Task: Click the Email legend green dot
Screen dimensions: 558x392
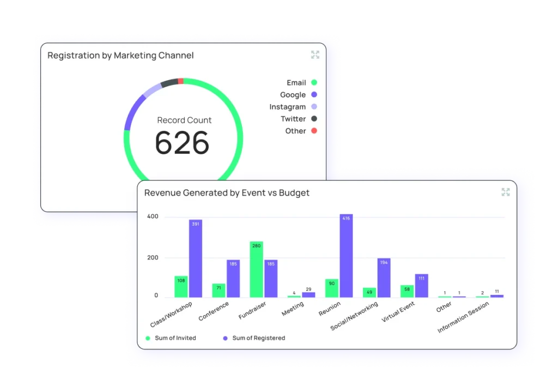Action: (314, 83)
